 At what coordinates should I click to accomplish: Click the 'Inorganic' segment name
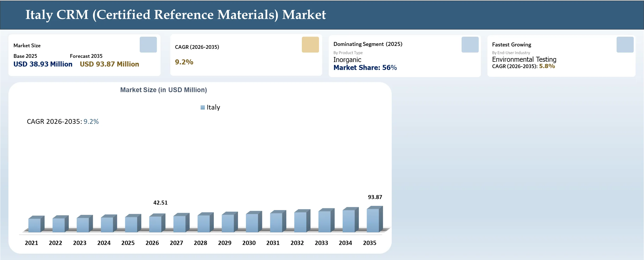click(x=347, y=60)
